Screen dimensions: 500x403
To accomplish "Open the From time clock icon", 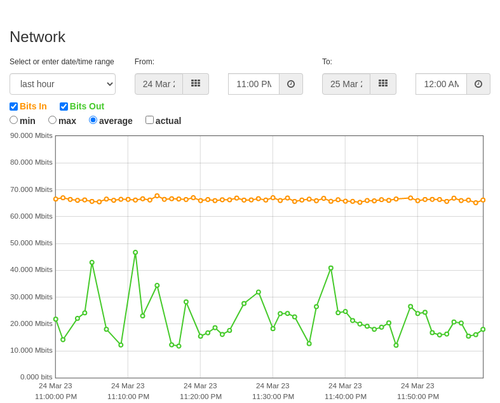I will pyautogui.click(x=291, y=84).
